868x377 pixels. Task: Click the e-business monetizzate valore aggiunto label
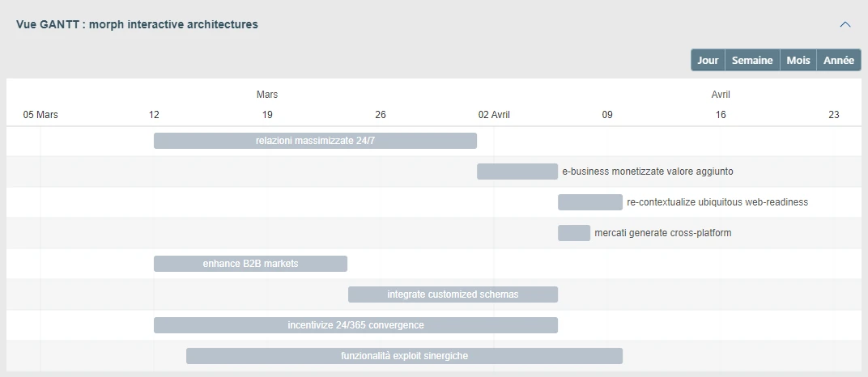(x=648, y=172)
